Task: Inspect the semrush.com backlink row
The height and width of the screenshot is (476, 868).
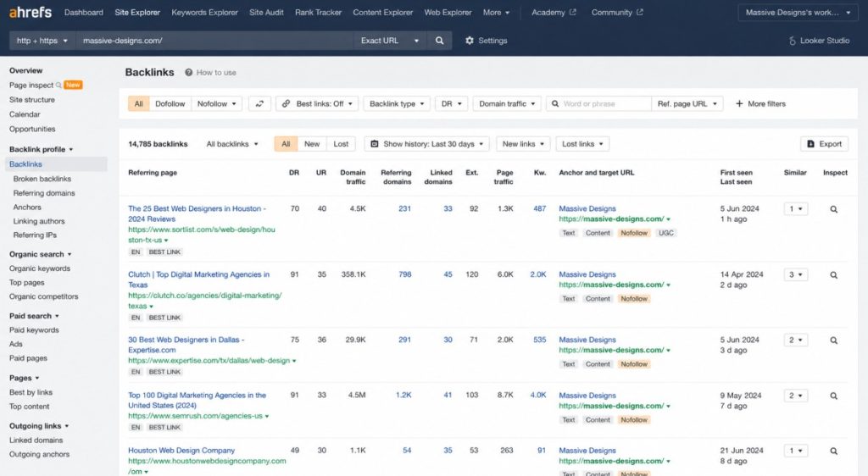Action: point(834,396)
